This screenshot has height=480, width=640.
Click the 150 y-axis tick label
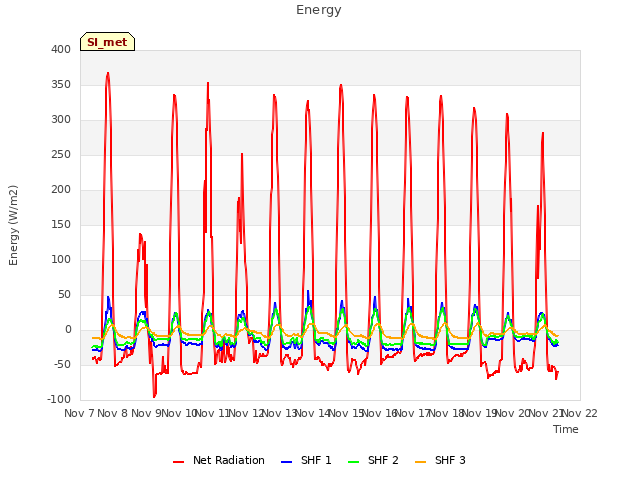pos(61,224)
